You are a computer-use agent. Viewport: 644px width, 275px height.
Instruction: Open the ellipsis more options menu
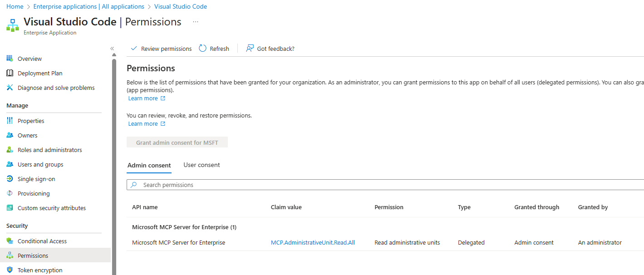click(196, 22)
